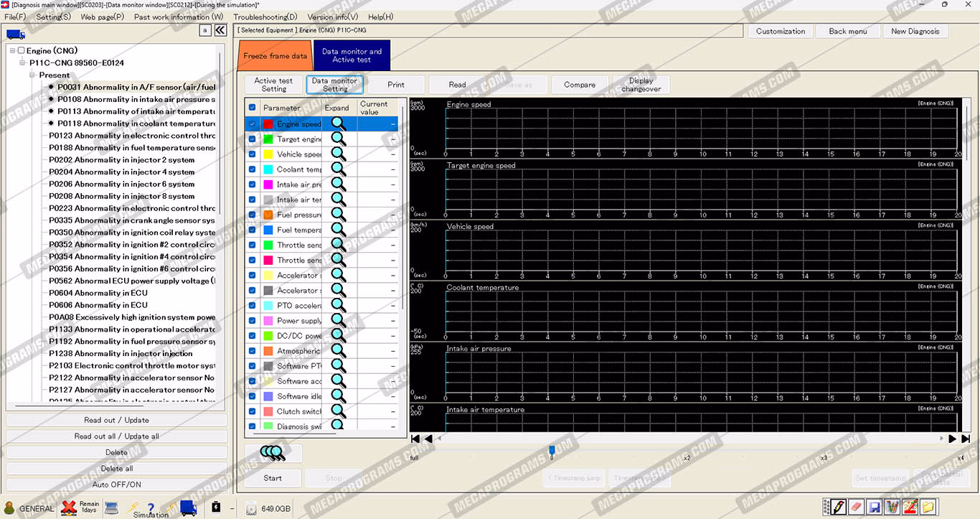Click the floppy disk save icon
This screenshot has width=980, height=519.
874,508
